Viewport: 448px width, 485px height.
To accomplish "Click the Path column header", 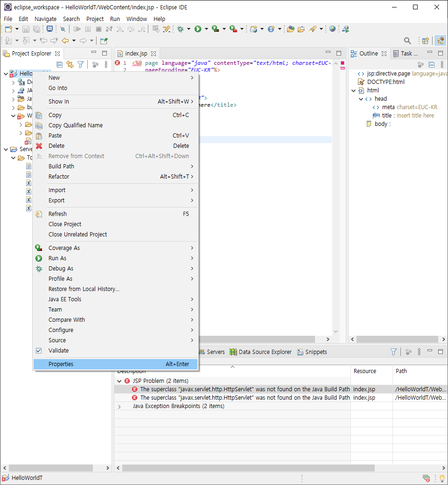I will tap(420, 371).
